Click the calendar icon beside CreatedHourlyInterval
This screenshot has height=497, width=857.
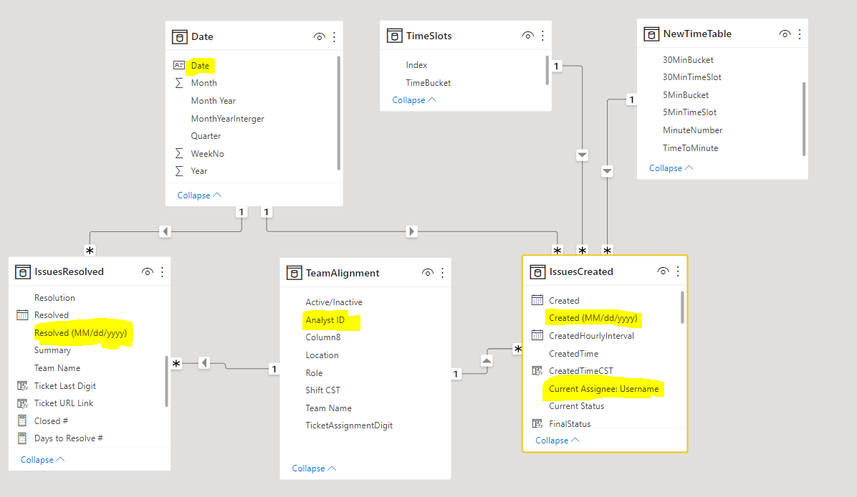pos(537,335)
